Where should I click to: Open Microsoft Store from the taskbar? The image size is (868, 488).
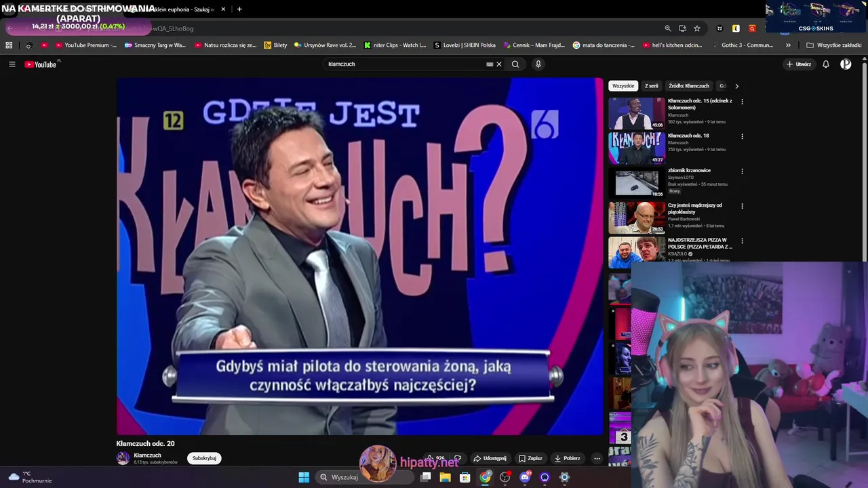(x=465, y=477)
